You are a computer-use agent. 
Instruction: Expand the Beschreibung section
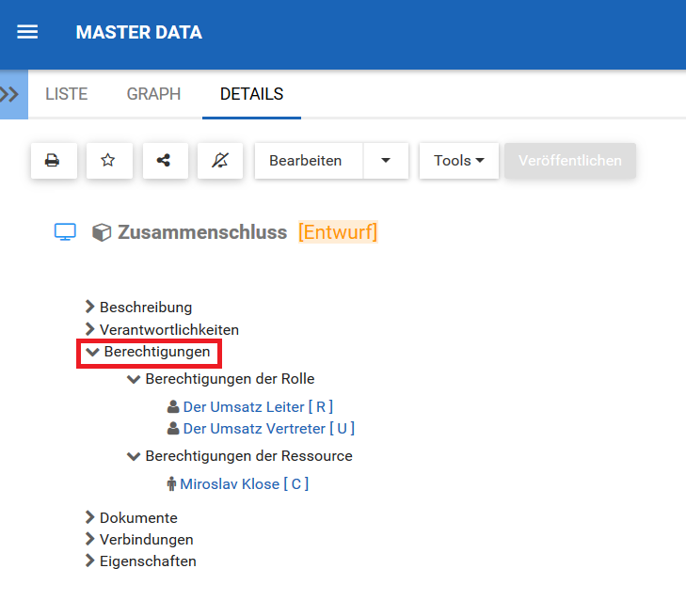click(x=90, y=307)
